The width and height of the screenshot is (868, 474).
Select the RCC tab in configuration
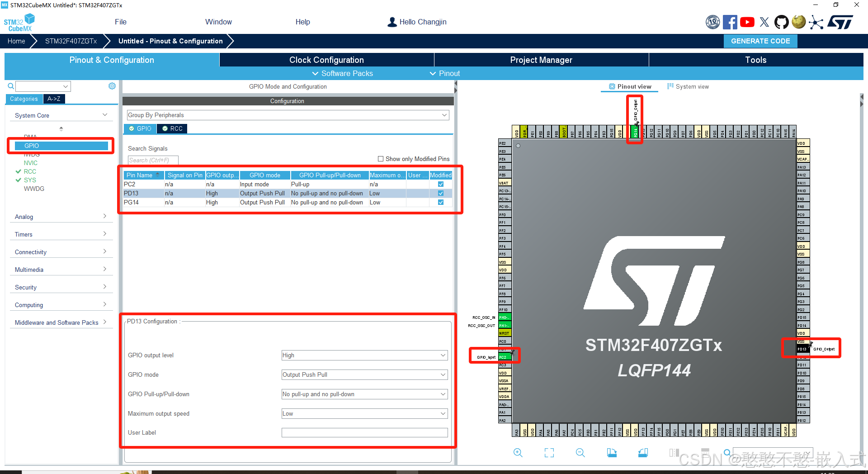coord(172,128)
